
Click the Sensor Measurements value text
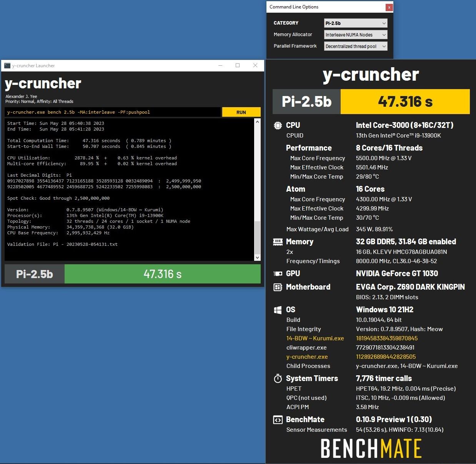tap(399, 430)
